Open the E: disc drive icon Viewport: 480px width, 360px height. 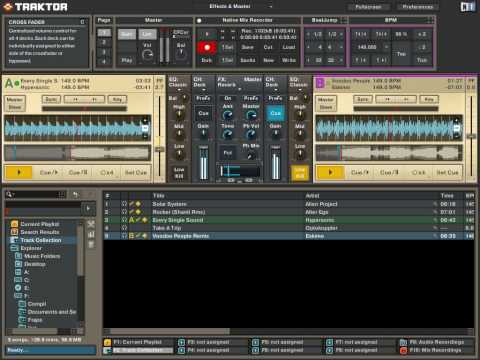18,288
